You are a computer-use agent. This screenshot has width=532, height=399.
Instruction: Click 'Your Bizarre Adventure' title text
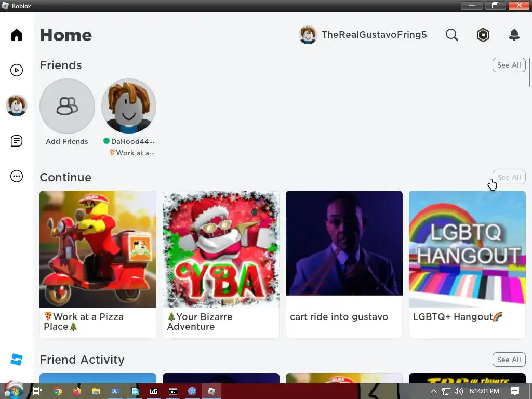[x=200, y=322]
